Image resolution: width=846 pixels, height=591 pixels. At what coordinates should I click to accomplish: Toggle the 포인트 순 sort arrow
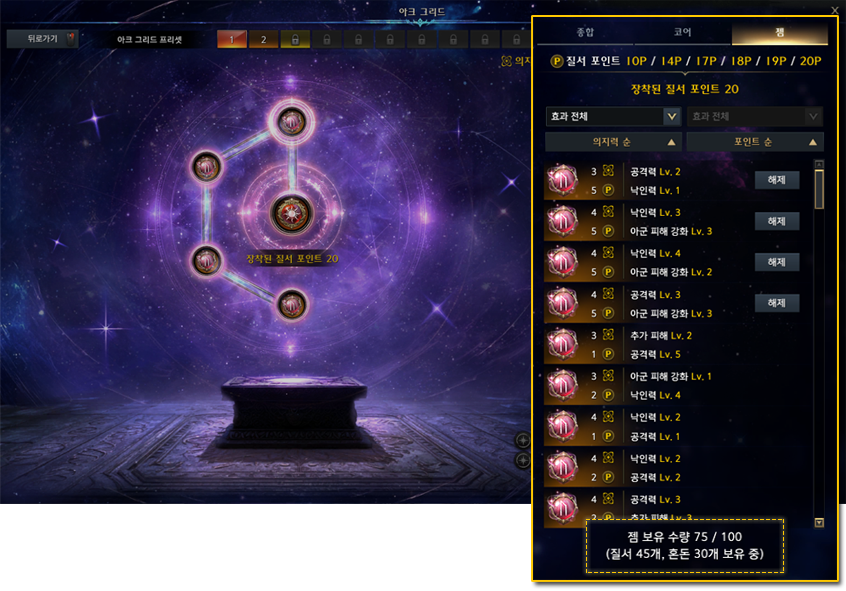pyautogui.click(x=813, y=142)
